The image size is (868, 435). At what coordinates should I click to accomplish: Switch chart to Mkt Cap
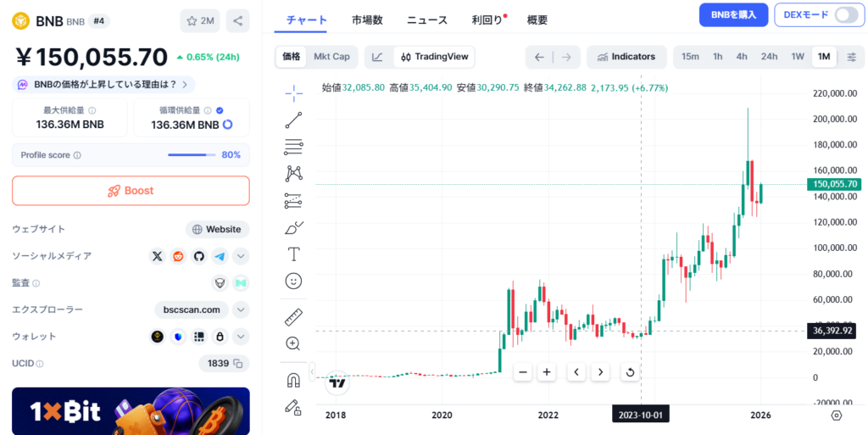[x=331, y=57]
